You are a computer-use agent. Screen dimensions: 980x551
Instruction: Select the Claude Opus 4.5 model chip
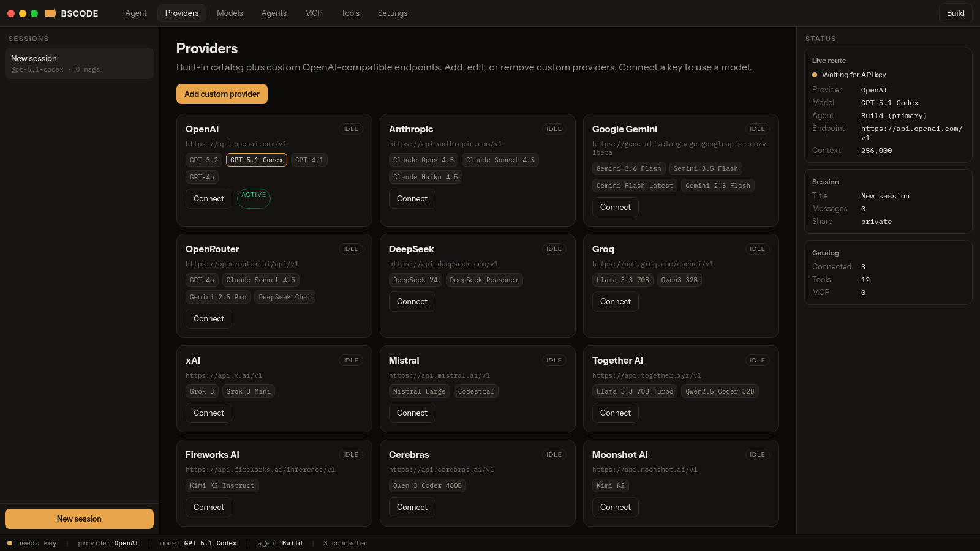pyautogui.click(x=424, y=160)
